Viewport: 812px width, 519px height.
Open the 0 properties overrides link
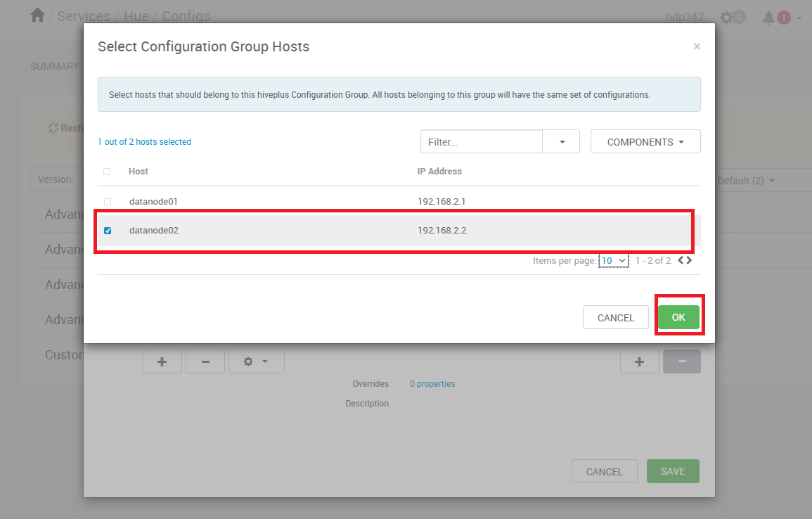[x=432, y=384]
